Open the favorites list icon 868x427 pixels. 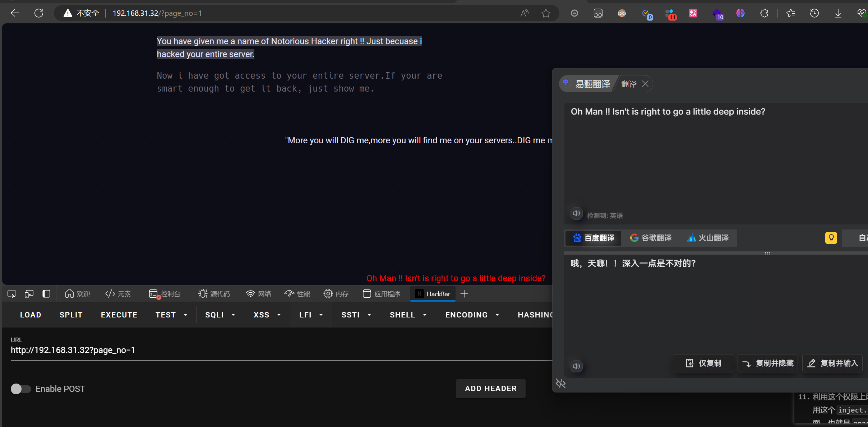(x=791, y=13)
